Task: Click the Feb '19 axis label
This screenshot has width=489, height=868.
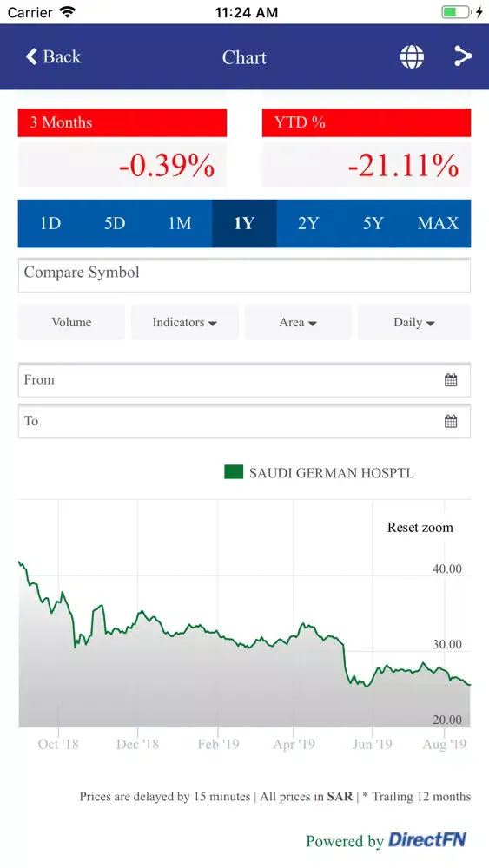Action: [x=218, y=745]
